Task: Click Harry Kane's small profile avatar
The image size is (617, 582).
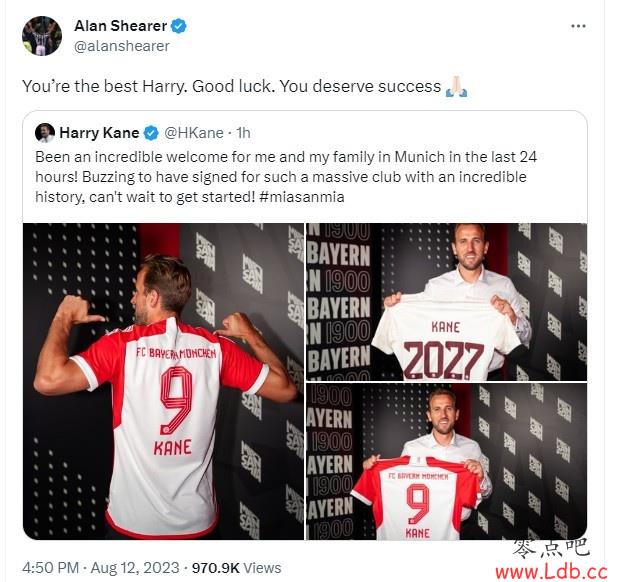Action: click(45, 133)
